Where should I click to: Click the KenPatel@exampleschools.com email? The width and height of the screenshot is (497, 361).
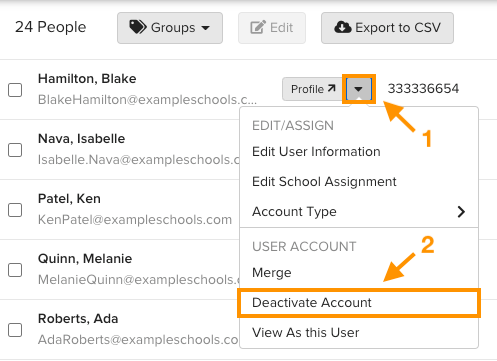[135, 220]
